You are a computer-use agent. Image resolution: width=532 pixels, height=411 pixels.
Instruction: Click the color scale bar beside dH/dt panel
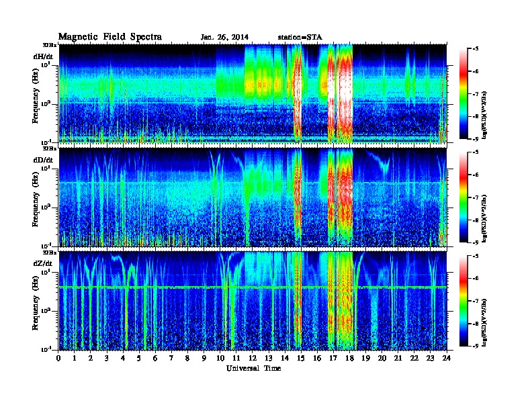pyautogui.click(x=463, y=93)
